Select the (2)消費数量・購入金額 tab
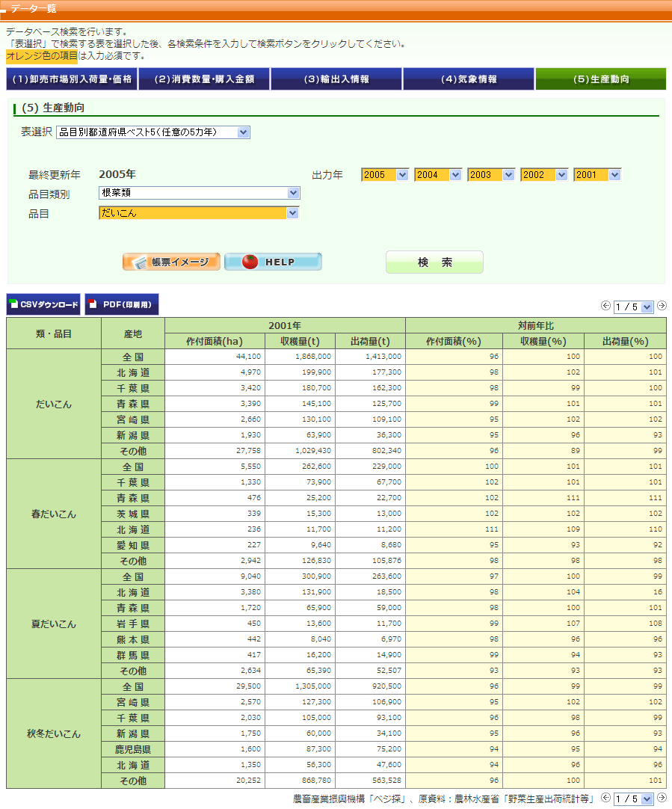The width and height of the screenshot is (672, 809). pyautogui.click(x=204, y=79)
